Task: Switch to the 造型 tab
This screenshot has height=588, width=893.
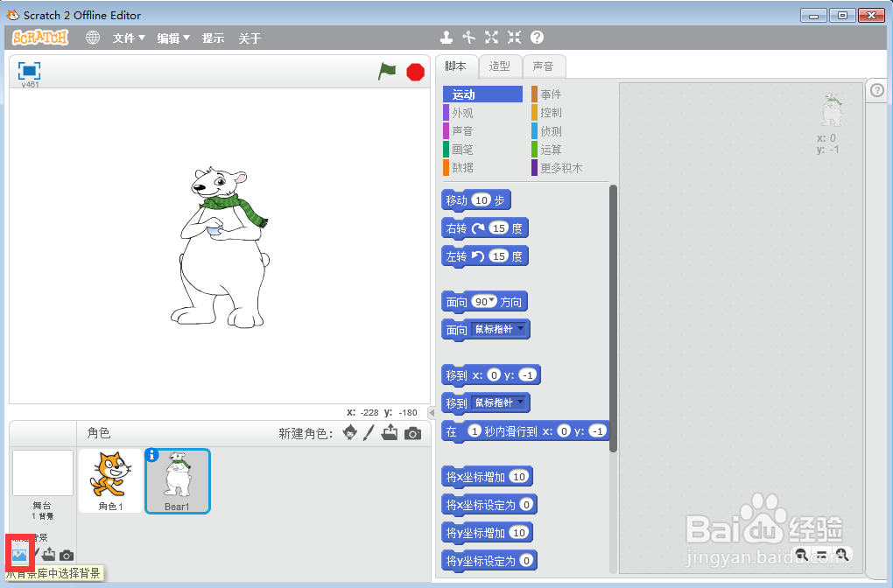Action: [x=500, y=66]
